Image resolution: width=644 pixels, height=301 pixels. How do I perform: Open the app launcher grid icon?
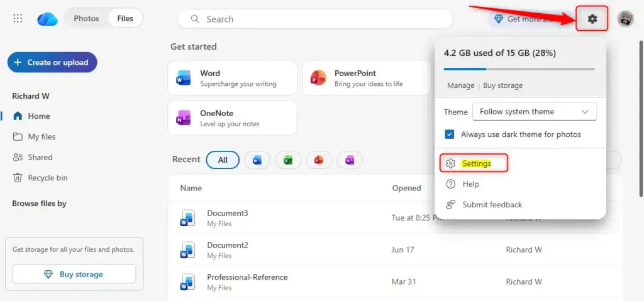coord(18,18)
